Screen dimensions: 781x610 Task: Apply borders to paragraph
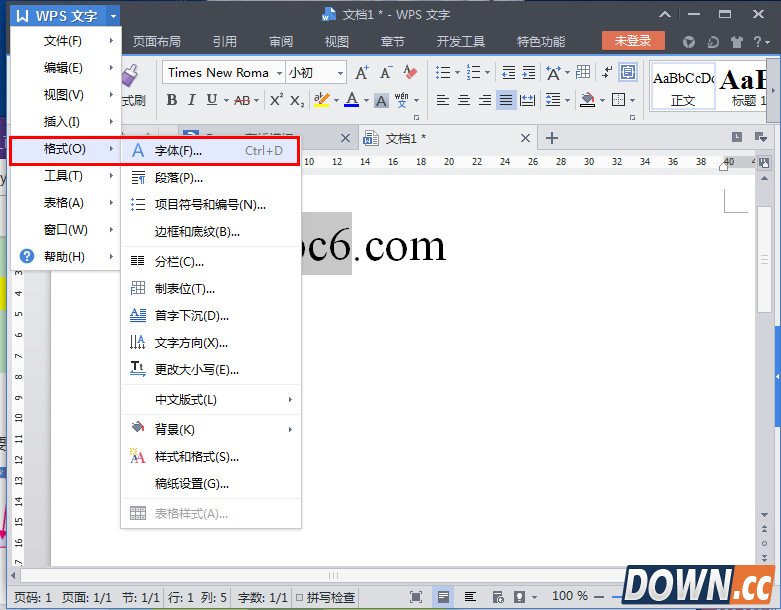point(619,100)
